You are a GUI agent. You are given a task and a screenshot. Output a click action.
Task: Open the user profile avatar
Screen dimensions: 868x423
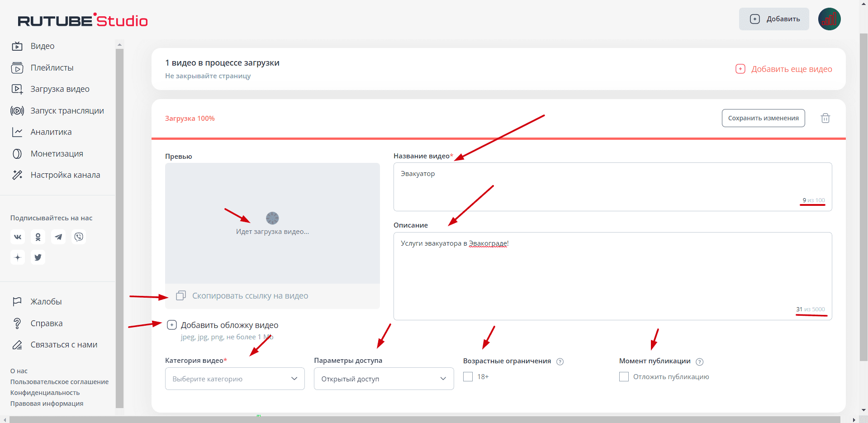[x=830, y=19]
